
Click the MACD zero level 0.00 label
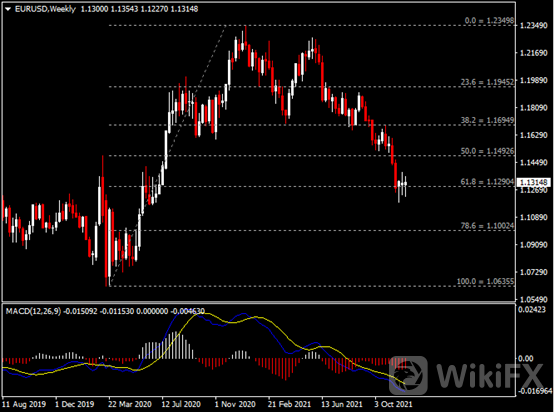pos(525,358)
